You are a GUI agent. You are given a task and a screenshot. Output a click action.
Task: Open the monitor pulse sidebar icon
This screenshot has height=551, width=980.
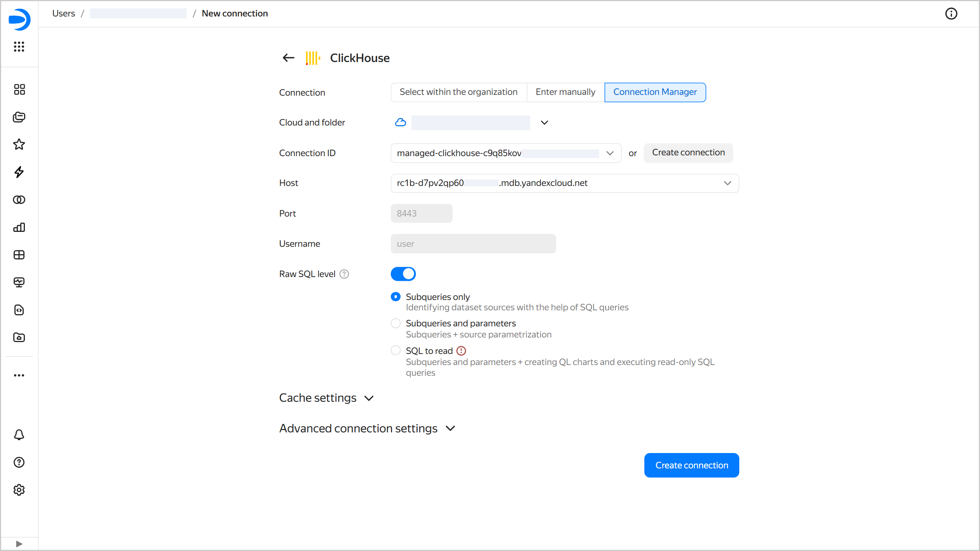point(19,282)
